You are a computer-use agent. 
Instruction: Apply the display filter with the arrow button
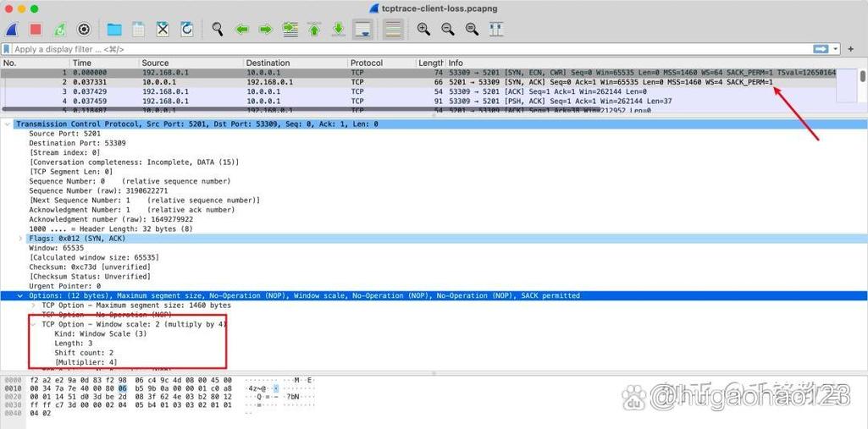[821, 49]
